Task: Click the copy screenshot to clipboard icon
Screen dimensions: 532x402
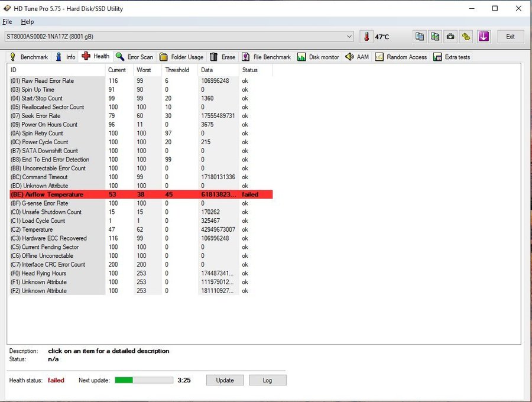Action: (435, 36)
